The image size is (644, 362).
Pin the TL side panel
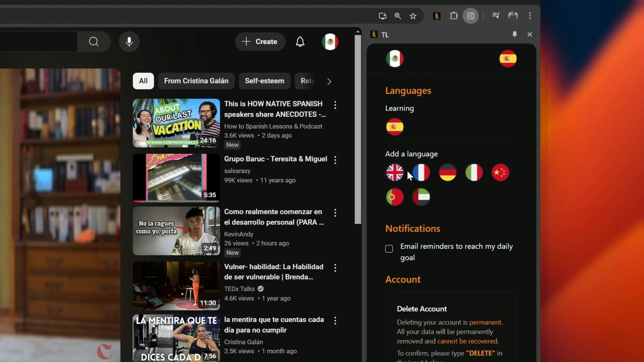click(x=514, y=35)
